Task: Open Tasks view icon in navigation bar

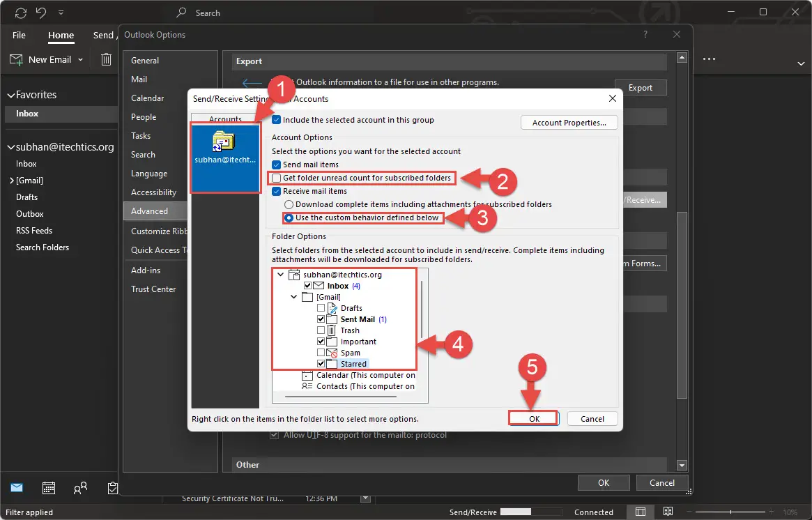Action: coord(112,487)
